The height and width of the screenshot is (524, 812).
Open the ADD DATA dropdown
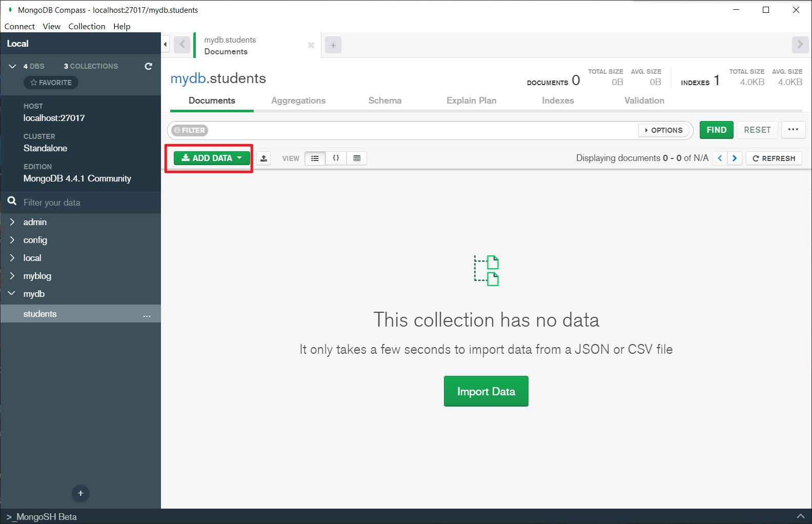[212, 158]
